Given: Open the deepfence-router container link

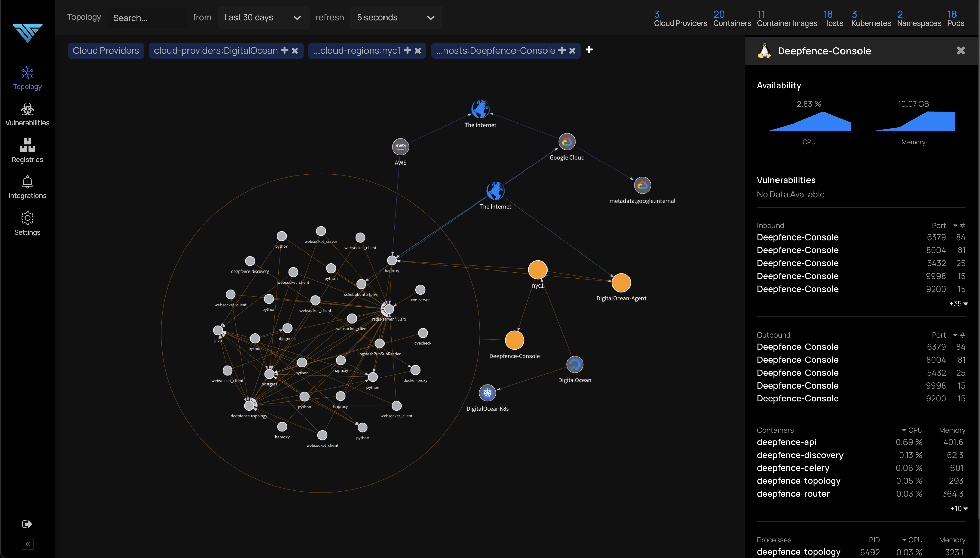Looking at the screenshot, I should pyautogui.click(x=793, y=494).
